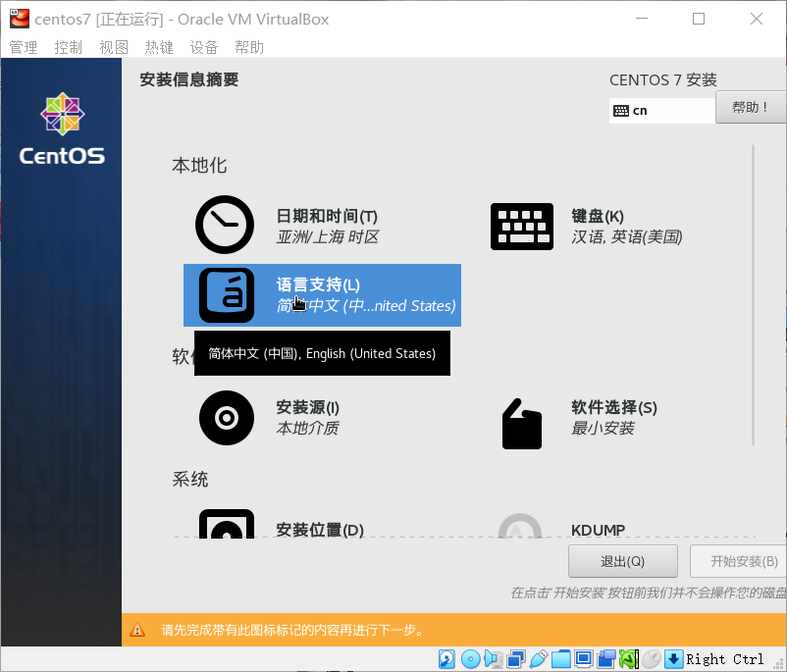Open the 帮助 menu
Screen dimensions: 787x672
[x=249, y=48]
